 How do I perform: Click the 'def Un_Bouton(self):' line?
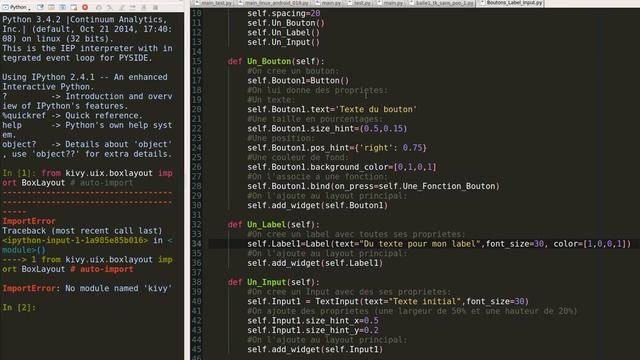[x=276, y=61]
